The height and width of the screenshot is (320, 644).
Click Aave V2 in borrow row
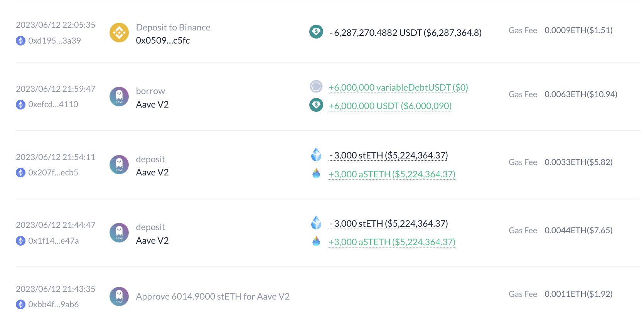[x=152, y=104]
